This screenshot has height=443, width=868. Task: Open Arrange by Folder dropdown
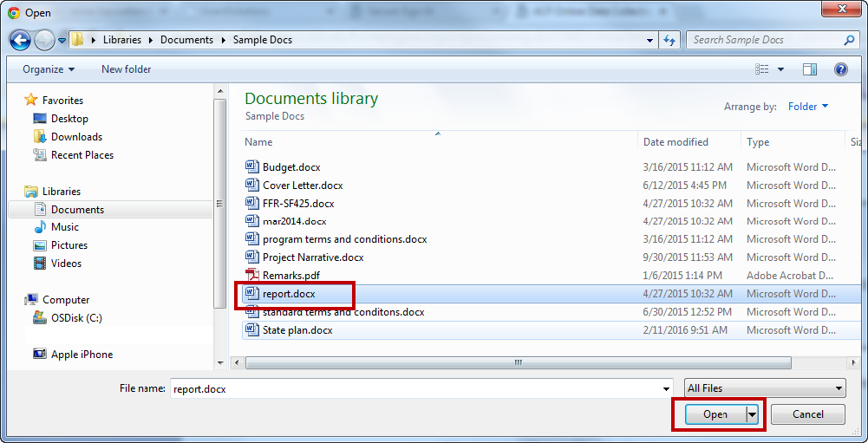point(808,107)
